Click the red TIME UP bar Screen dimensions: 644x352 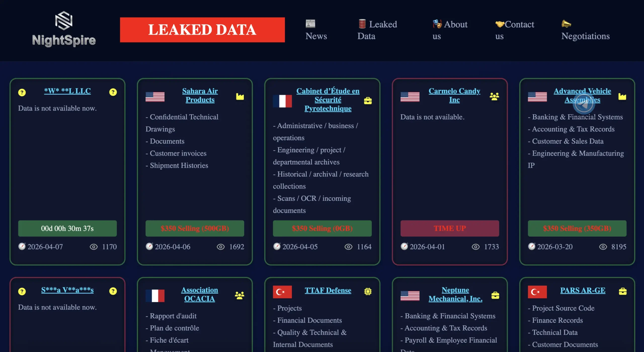click(x=450, y=228)
